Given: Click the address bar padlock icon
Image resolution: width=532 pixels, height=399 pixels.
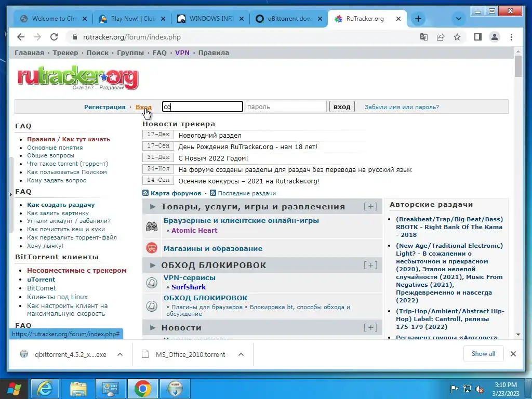Looking at the screenshot, I should pos(75,37).
